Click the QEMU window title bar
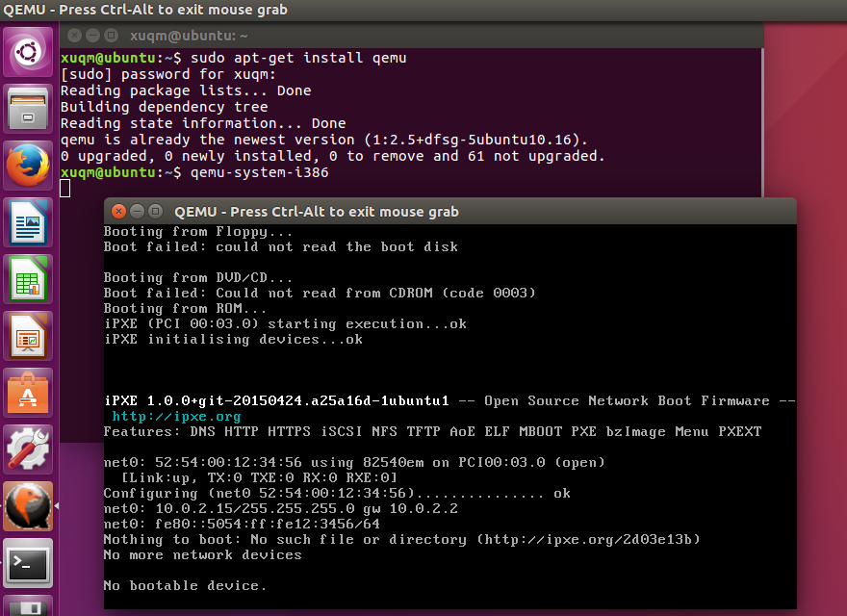 click(x=450, y=212)
